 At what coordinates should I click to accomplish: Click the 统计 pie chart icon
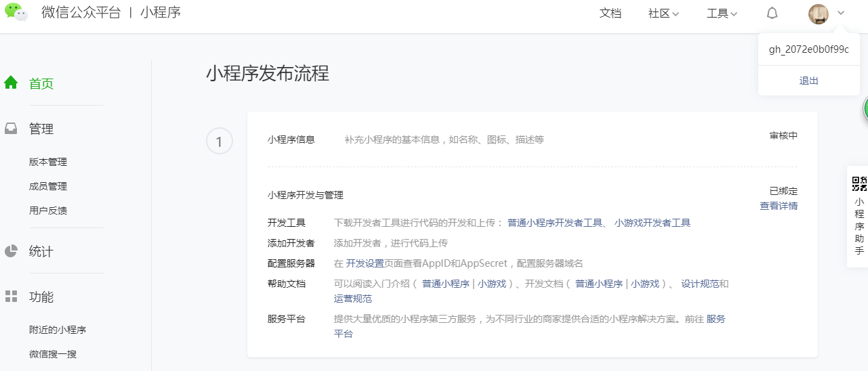(x=11, y=251)
